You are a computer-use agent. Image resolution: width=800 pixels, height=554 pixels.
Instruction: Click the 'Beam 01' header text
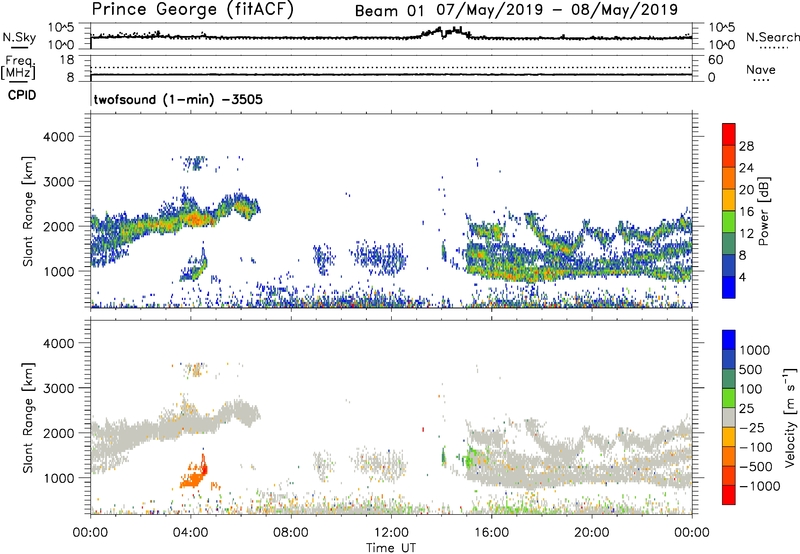(x=389, y=11)
